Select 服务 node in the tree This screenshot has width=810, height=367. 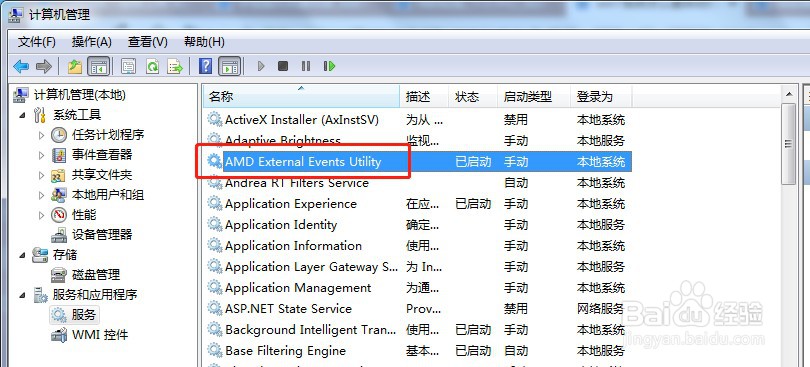point(84,314)
